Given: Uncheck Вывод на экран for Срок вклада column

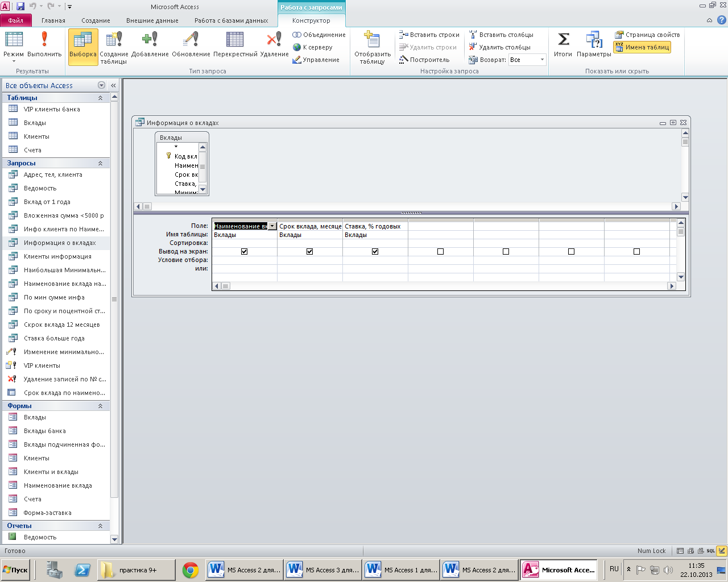Looking at the screenshot, I should tap(310, 251).
